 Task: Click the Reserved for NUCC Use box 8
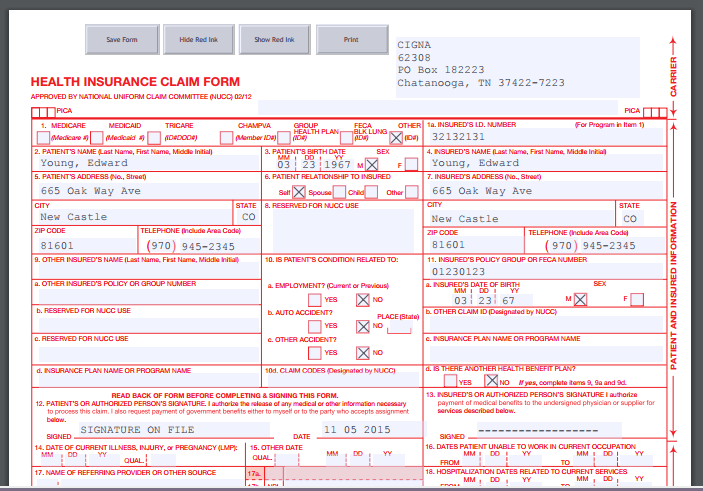(x=343, y=230)
